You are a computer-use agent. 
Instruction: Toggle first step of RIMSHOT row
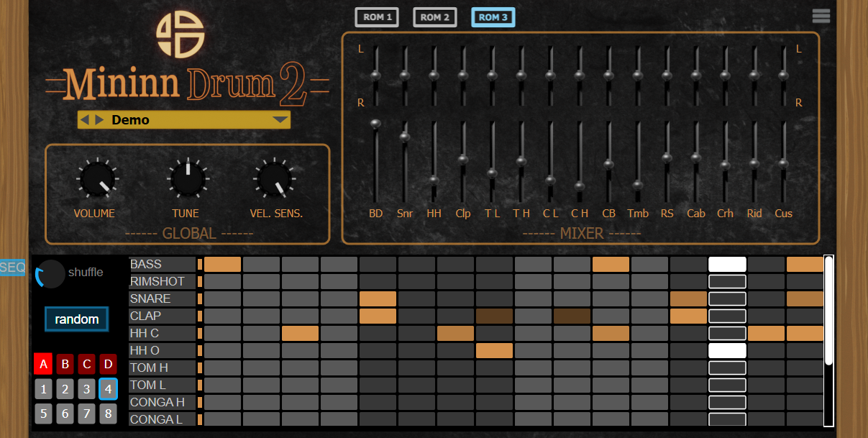point(222,281)
